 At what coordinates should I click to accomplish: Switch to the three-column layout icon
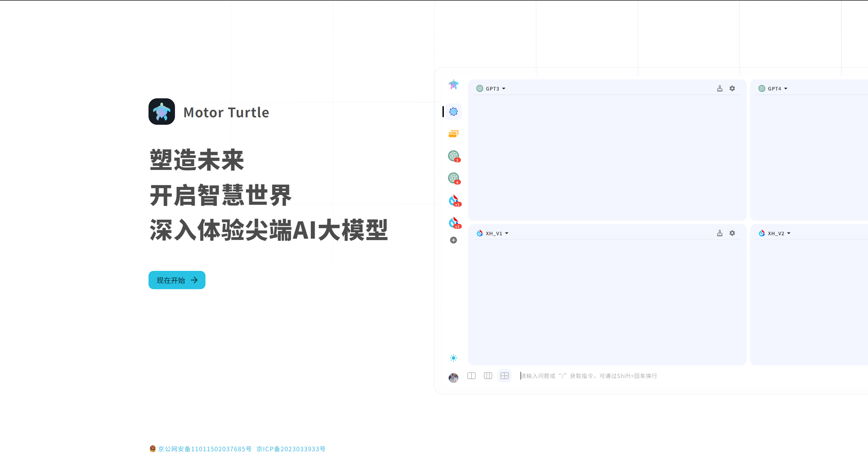pos(488,376)
